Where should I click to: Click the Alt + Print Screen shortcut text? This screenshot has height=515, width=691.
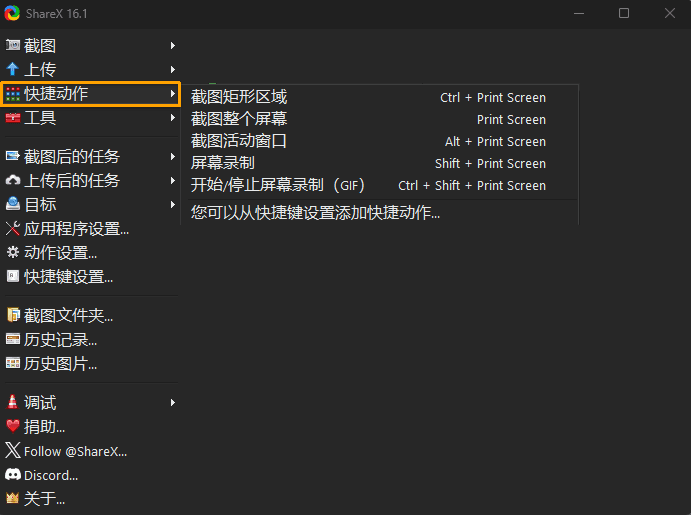495,141
